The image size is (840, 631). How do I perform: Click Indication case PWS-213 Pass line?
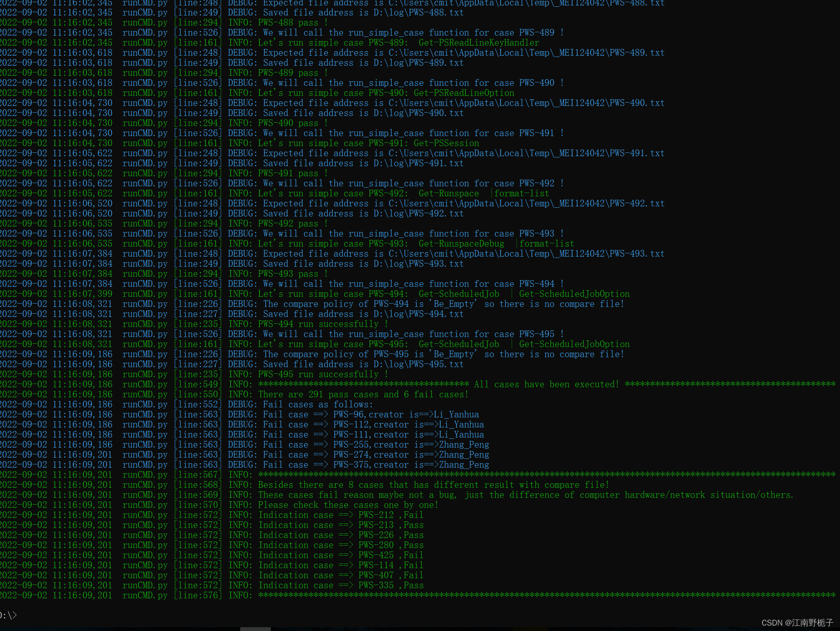(341, 525)
